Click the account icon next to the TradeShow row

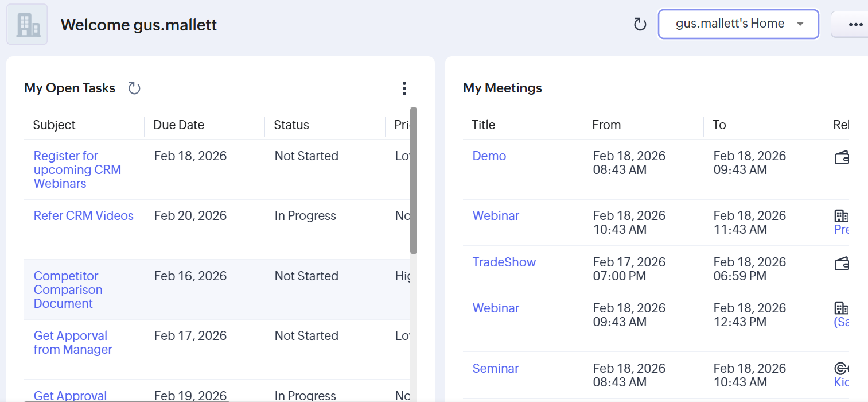click(841, 262)
